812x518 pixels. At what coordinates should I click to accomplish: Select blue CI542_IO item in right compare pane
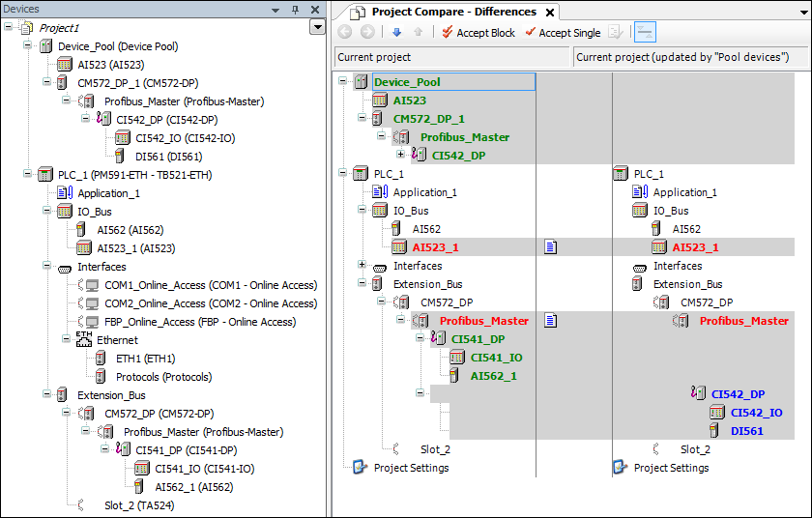pos(756,413)
